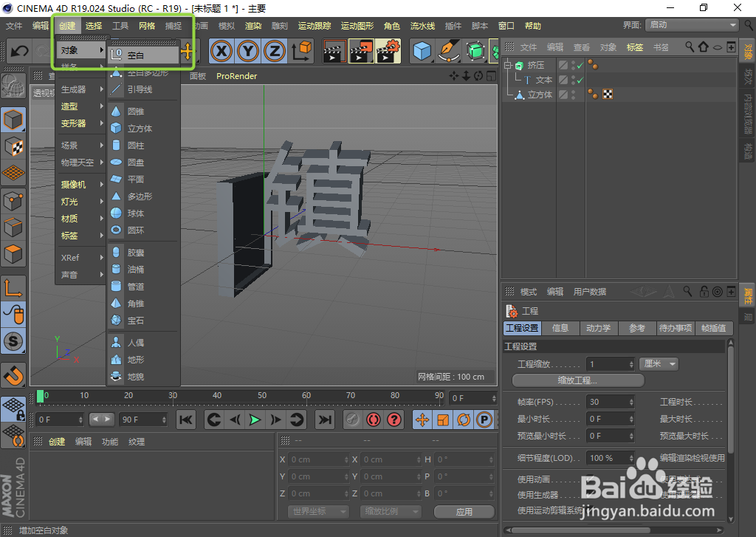Click the Cube primitive toolbar icon
The width and height of the screenshot is (756, 537).
[422, 51]
